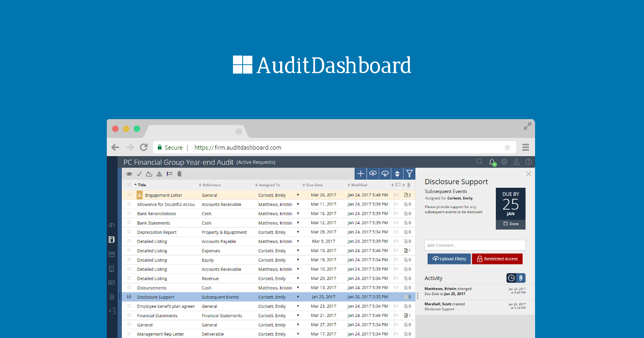Click the cloud download icon in the toolbar
The image size is (644, 338).
coord(385,174)
